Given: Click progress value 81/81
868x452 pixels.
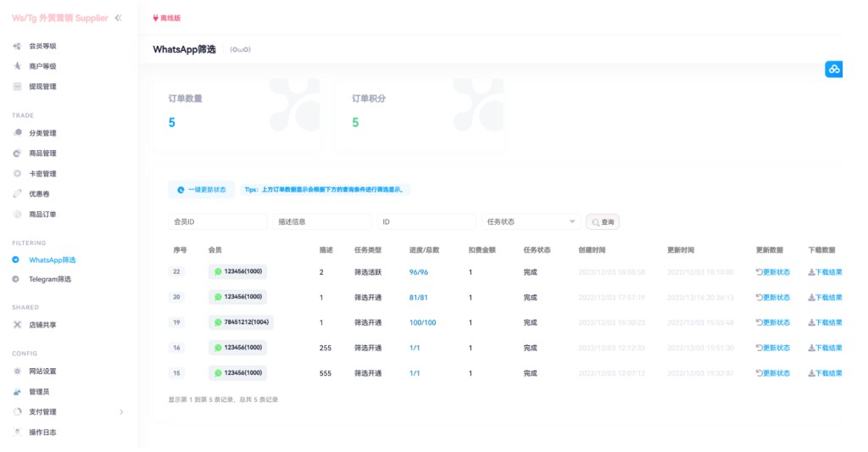Looking at the screenshot, I should click(x=419, y=298).
